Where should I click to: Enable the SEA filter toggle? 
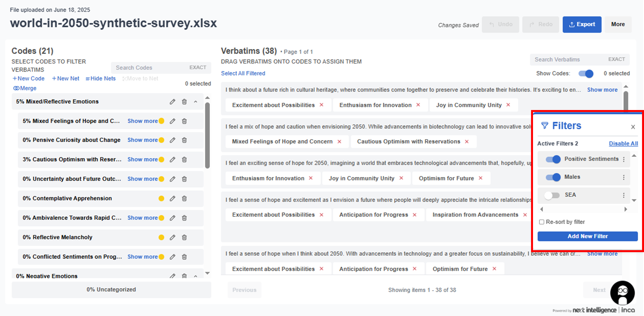pos(552,195)
